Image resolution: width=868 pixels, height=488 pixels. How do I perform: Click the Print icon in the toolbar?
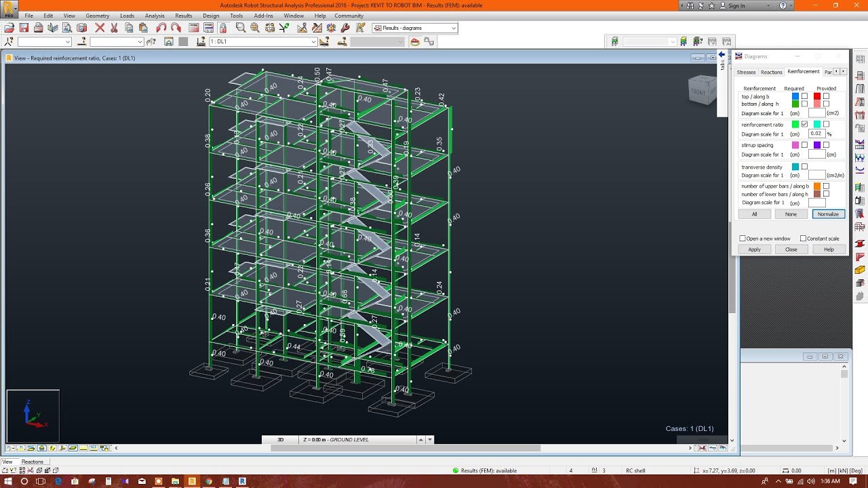pyautogui.click(x=38, y=28)
